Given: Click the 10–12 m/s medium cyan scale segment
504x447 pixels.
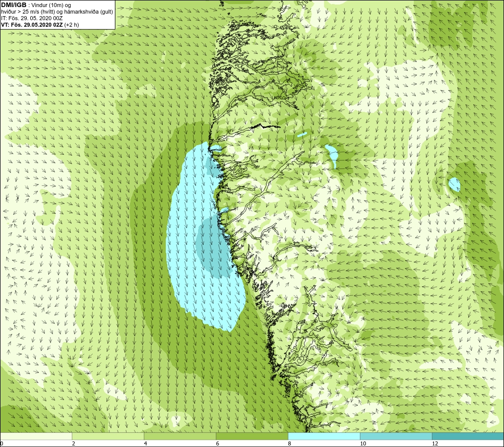Looking at the screenshot, I should (x=396, y=436).
